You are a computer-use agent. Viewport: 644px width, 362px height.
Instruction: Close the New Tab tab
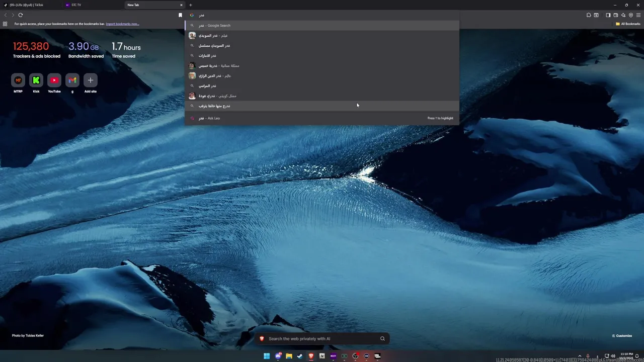tap(181, 5)
